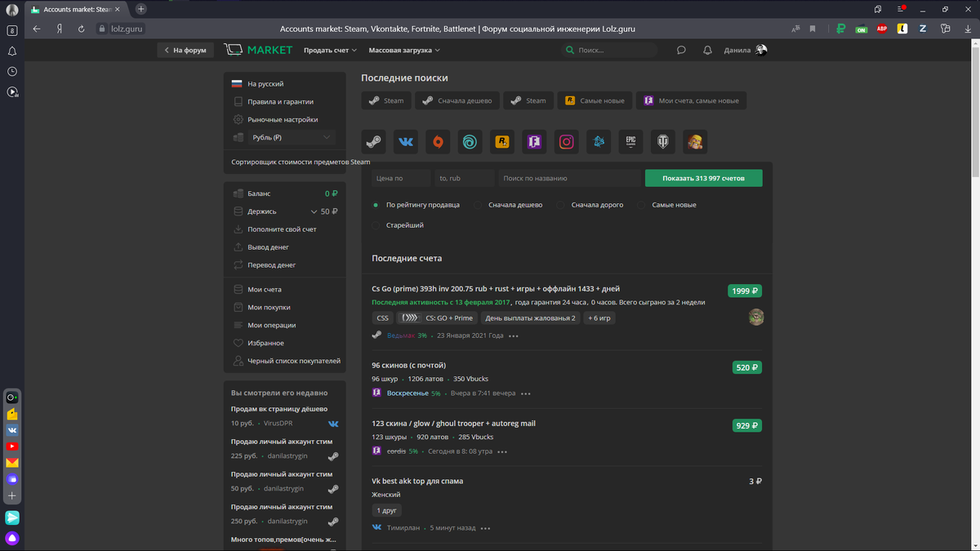Click the 'Цена по' price field
This screenshot has height=551, width=980.
[400, 178]
